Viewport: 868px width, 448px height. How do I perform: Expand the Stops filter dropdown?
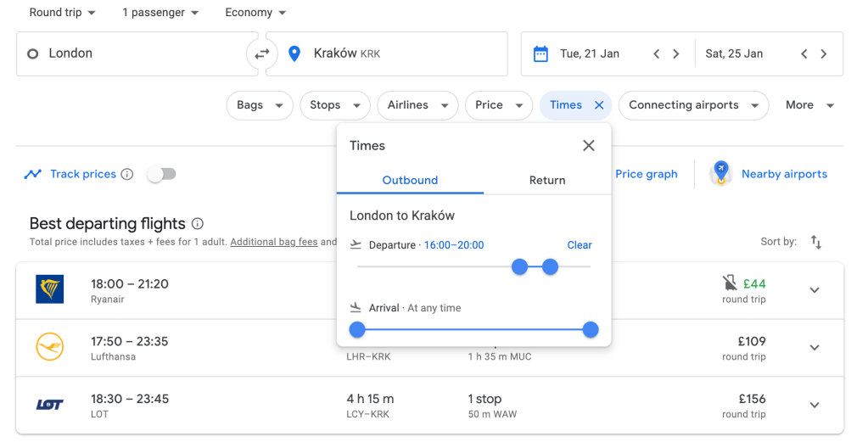[x=334, y=105]
